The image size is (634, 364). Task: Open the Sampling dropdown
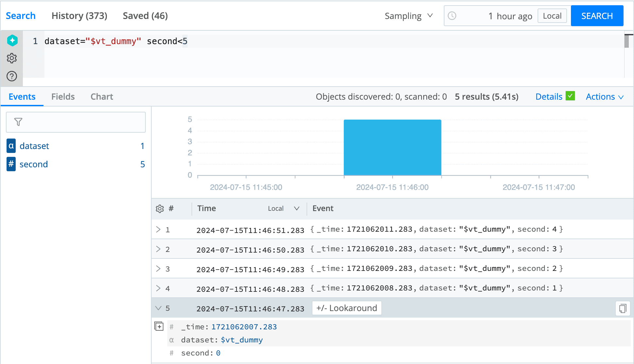point(409,16)
